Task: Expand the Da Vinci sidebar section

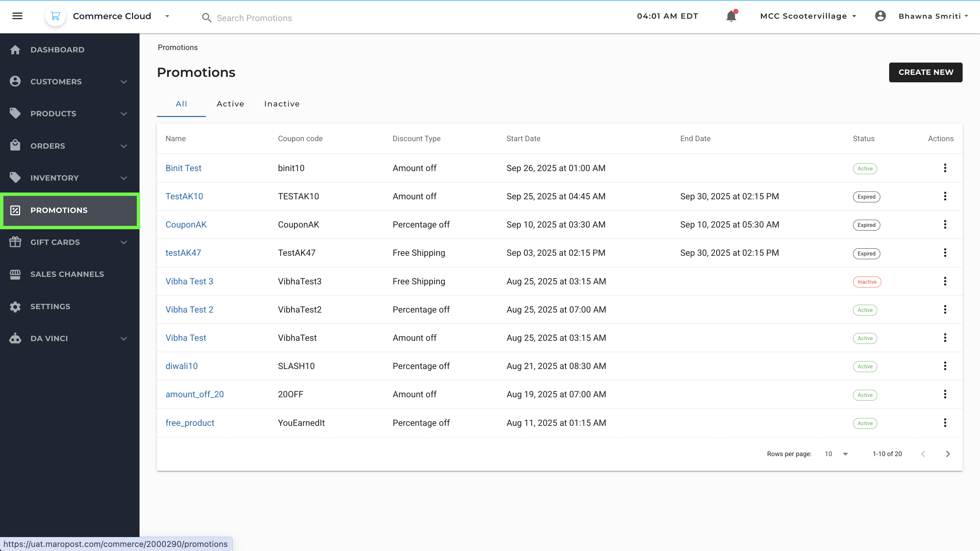Action: (x=124, y=338)
